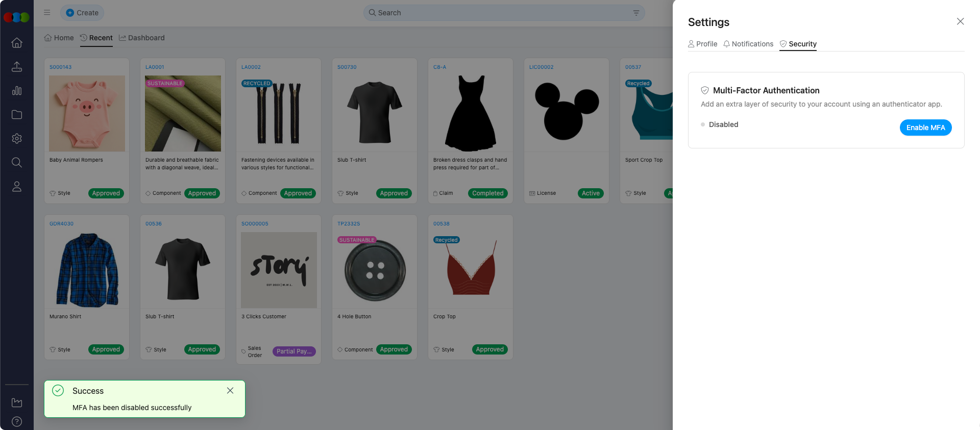Open the bar chart analytics icon

17,91
